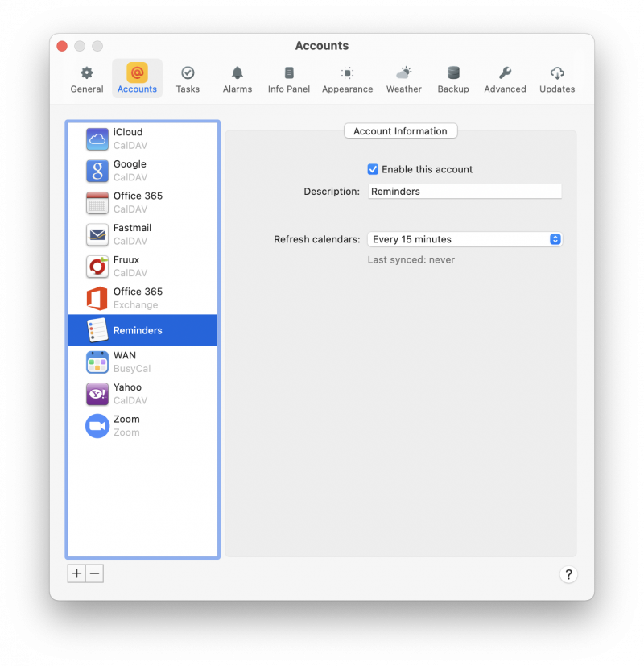
Task: Toggle Enable this account checkbox
Action: pyautogui.click(x=373, y=169)
